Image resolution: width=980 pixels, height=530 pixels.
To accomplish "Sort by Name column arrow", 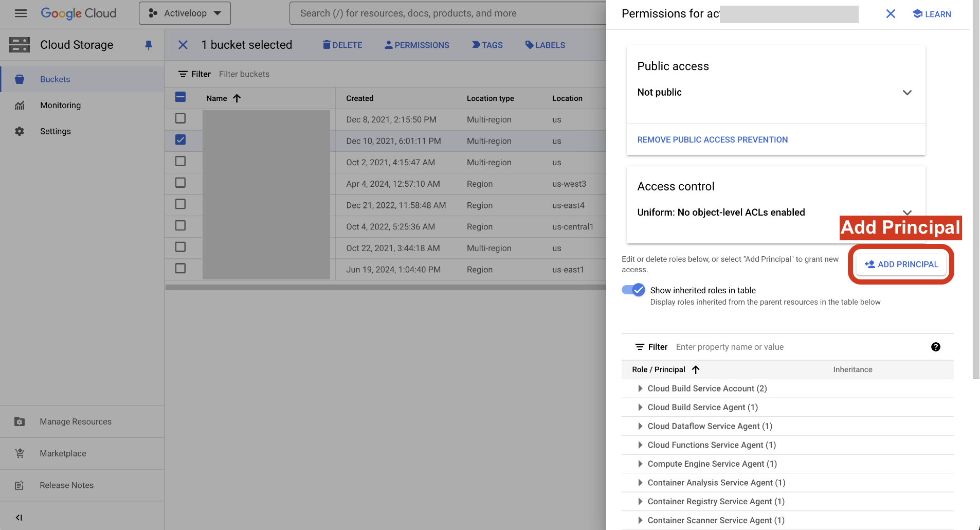I will (x=237, y=98).
